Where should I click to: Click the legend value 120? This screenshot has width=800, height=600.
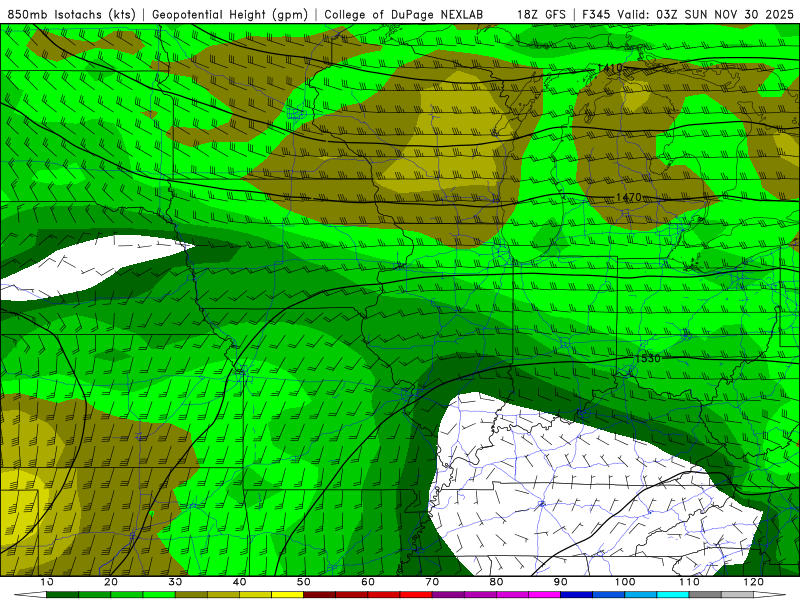tap(754, 582)
